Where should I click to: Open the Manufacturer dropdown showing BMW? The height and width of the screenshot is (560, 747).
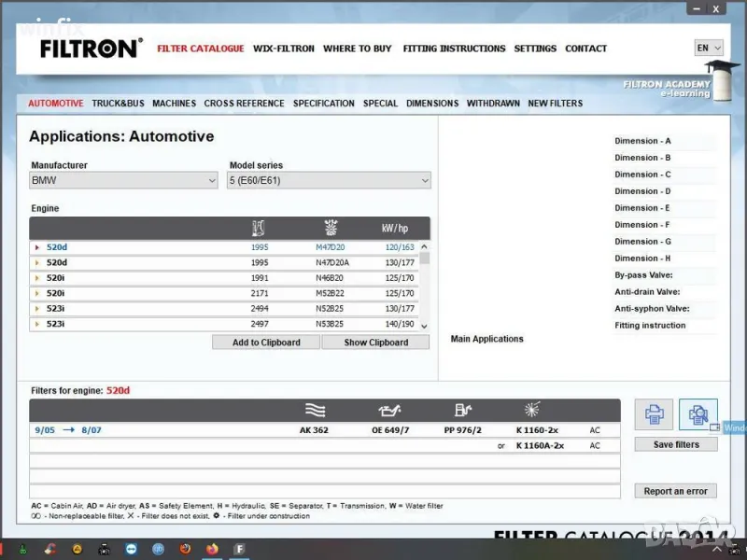coord(124,181)
